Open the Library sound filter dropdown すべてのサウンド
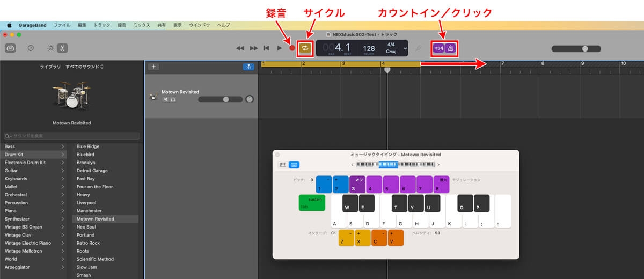The image size is (644, 279). coord(85,67)
